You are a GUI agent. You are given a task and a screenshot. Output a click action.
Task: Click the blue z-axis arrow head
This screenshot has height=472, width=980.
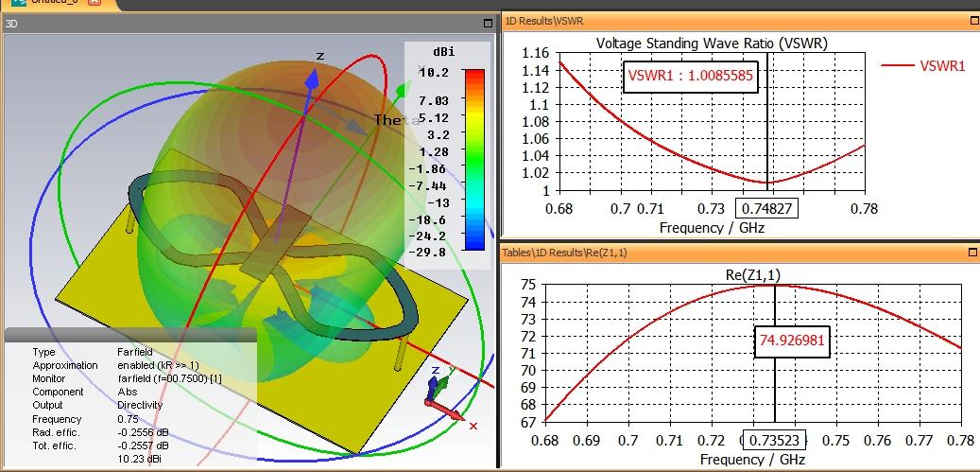tap(313, 78)
